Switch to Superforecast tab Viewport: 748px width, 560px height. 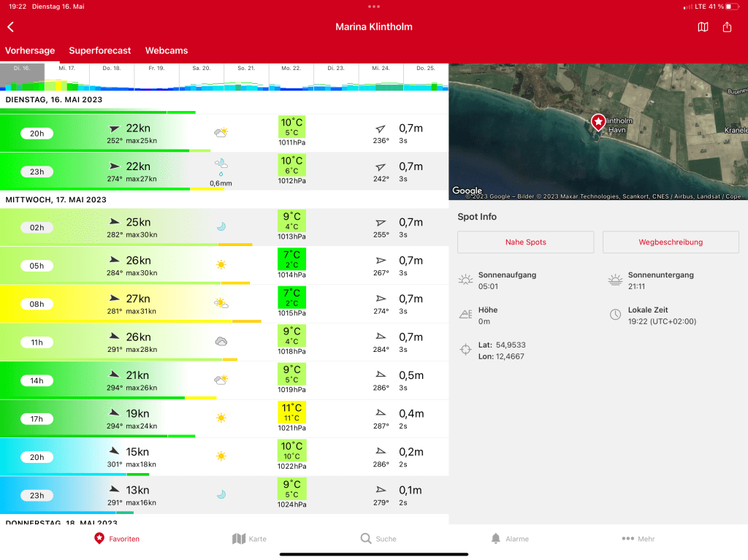[100, 50]
